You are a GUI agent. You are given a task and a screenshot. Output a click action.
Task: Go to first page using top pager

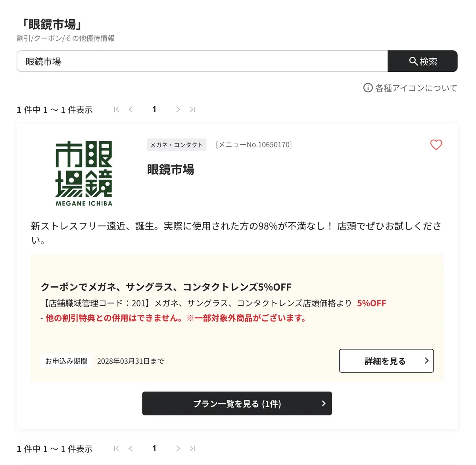[x=116, y=109]
